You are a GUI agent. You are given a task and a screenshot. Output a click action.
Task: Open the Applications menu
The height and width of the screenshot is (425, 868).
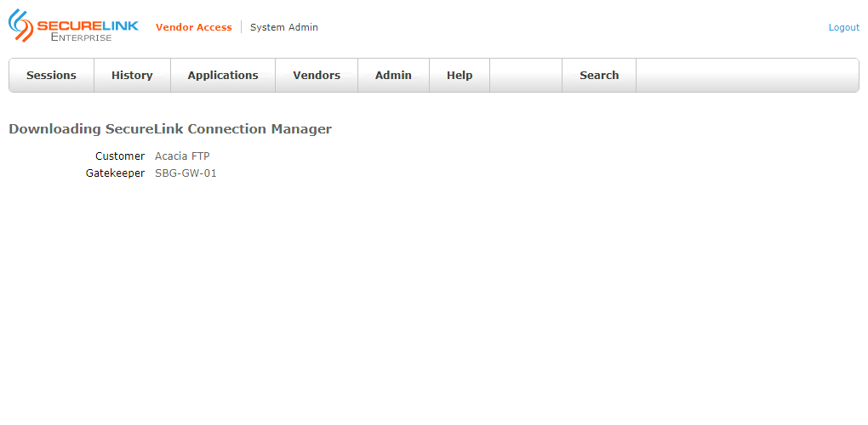coord(223,76)
